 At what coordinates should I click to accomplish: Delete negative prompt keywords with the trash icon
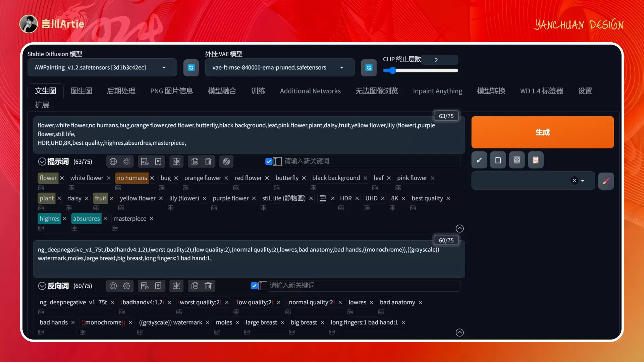(x=208, y=286)
